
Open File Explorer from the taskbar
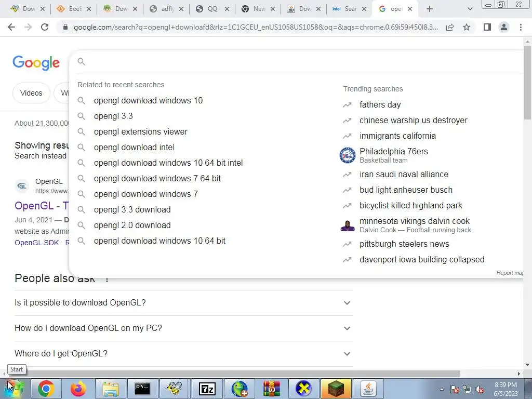point(111,389)
